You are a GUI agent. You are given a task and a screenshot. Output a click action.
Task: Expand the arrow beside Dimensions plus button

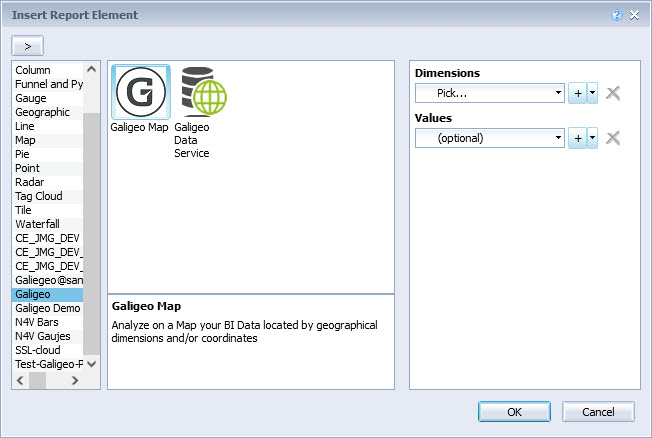point(593,93)
